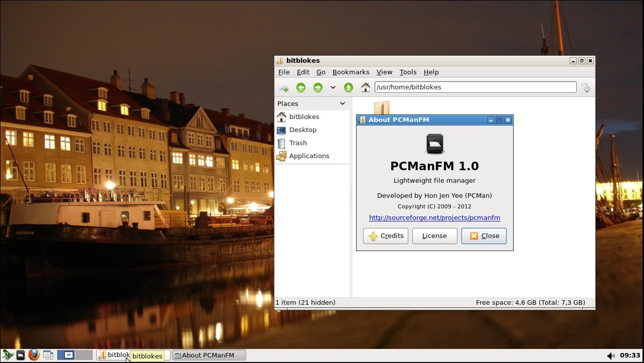The width and height of the screenshot is (644, 363).
Task: Open the Bookmarks menu
Action: point(351,72)
